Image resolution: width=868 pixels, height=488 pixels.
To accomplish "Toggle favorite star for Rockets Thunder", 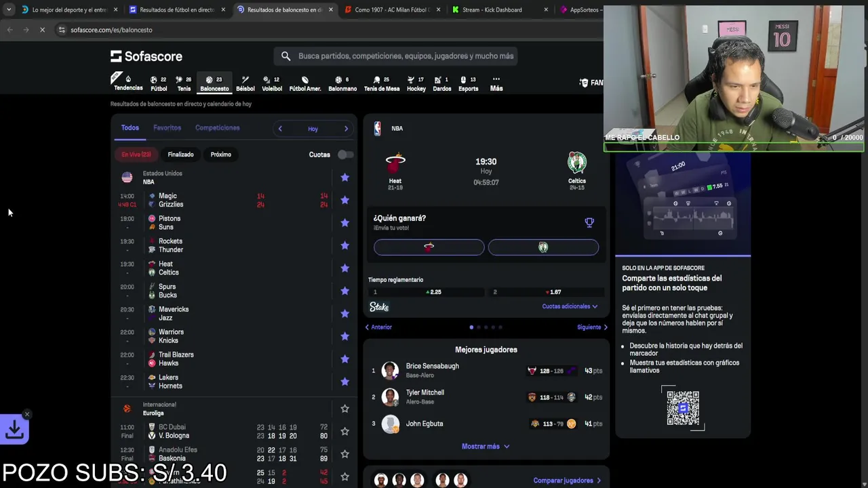I will coord(344,245).
